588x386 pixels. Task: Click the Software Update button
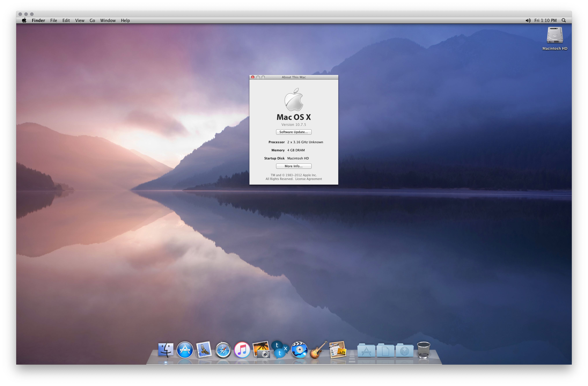(x=294, y=132)
